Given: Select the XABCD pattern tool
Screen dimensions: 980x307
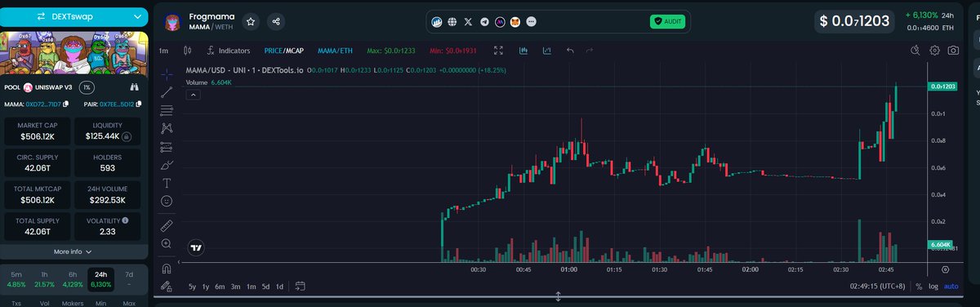Looking at the screenshot, I should [167, 127].
